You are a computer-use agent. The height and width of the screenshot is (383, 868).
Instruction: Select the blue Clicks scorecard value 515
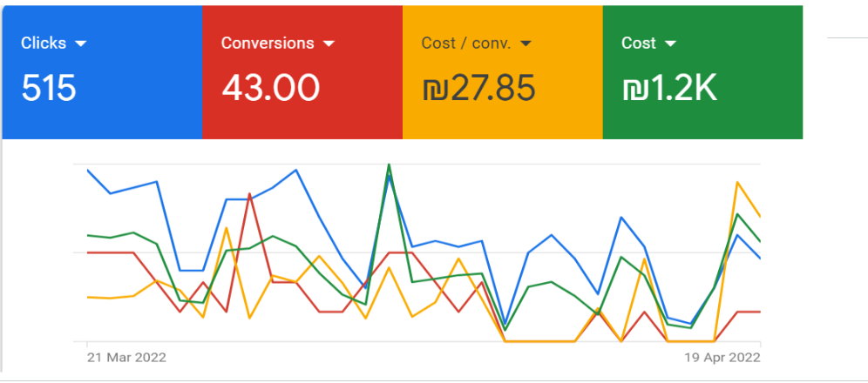click(x=49, y=88)
